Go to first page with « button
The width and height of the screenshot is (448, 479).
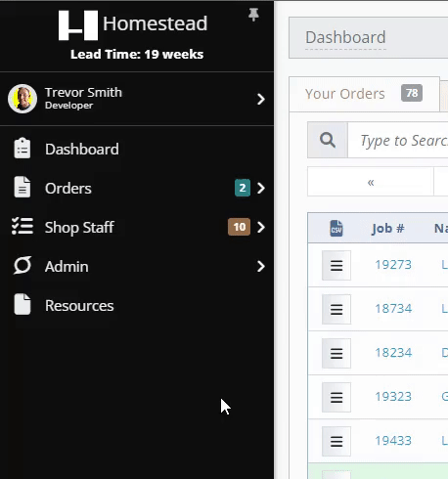[371, 182]
